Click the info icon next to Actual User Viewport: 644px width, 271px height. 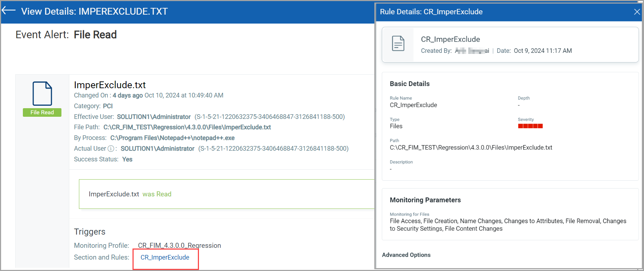pyautogui.click(x=111, y=149)
